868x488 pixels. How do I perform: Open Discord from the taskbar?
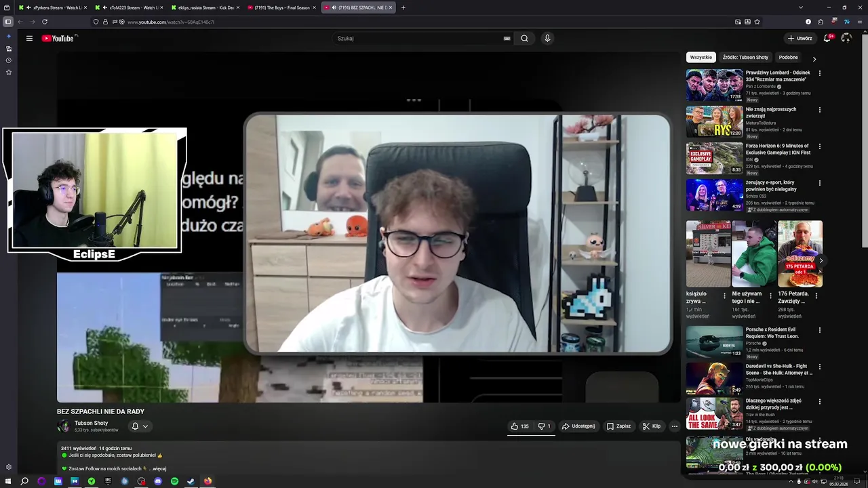(158, 481)
